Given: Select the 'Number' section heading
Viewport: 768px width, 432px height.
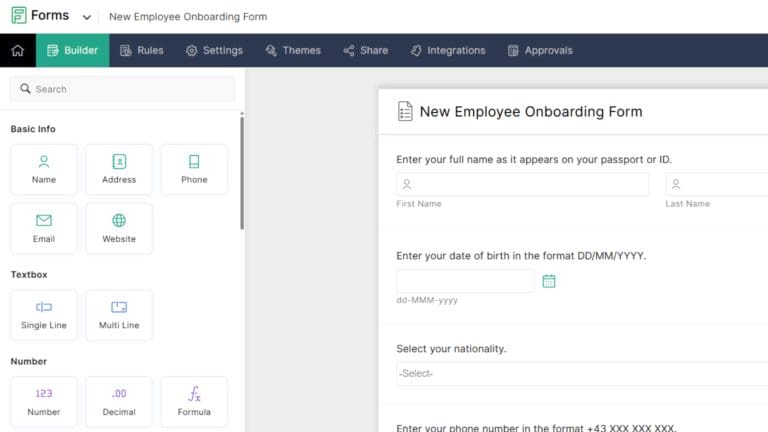Looking at the screenshot, I should 28,361.
